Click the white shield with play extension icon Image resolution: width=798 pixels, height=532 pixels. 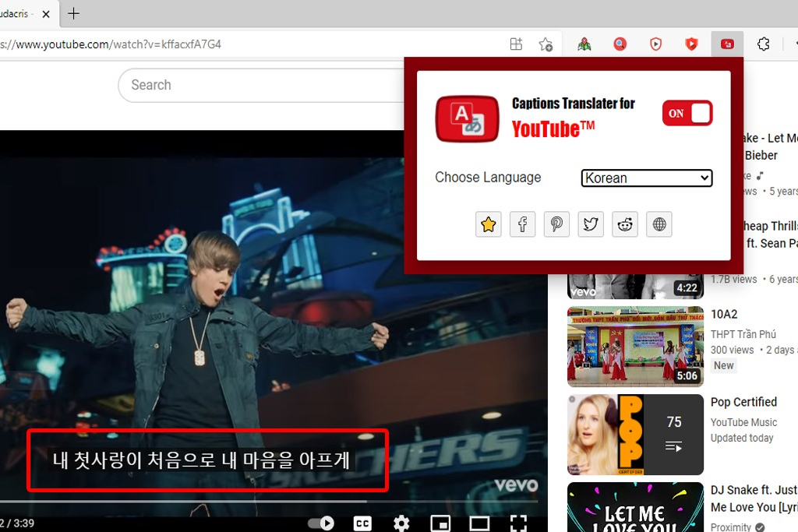click(x=655, y=44)
